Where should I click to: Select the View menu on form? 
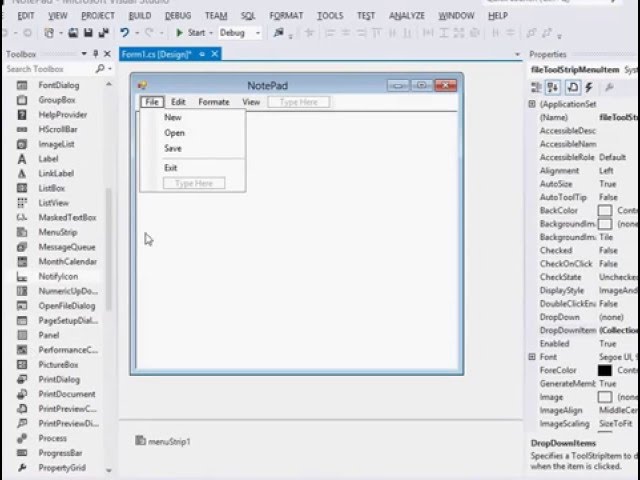251,102
